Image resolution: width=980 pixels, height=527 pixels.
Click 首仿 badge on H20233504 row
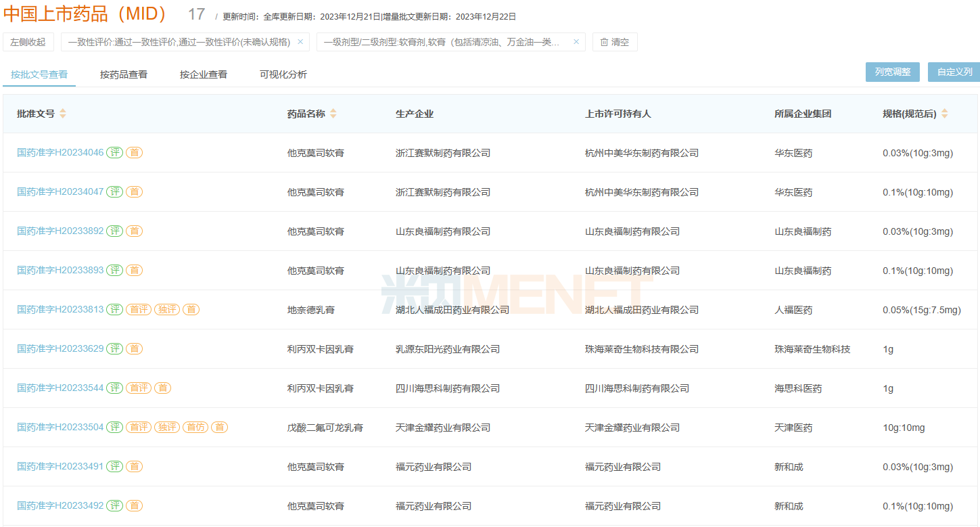coord(196,428)
